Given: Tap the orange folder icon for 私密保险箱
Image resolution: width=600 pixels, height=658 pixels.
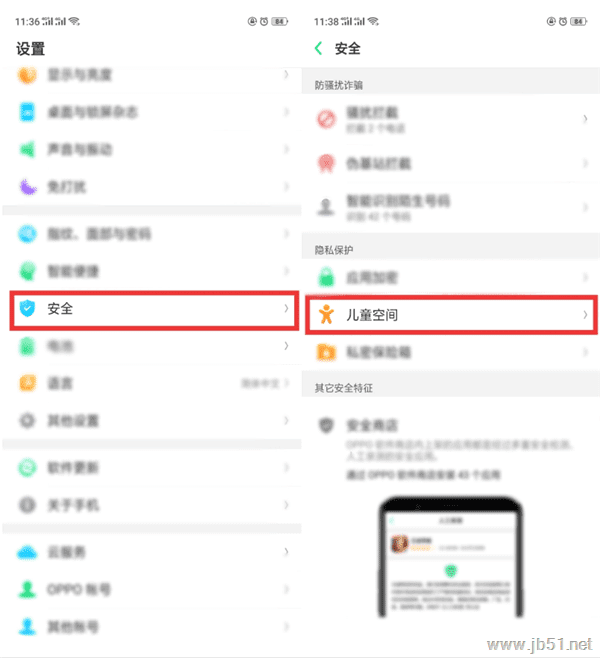Looking at the screenshot, I should click(326, 352).
